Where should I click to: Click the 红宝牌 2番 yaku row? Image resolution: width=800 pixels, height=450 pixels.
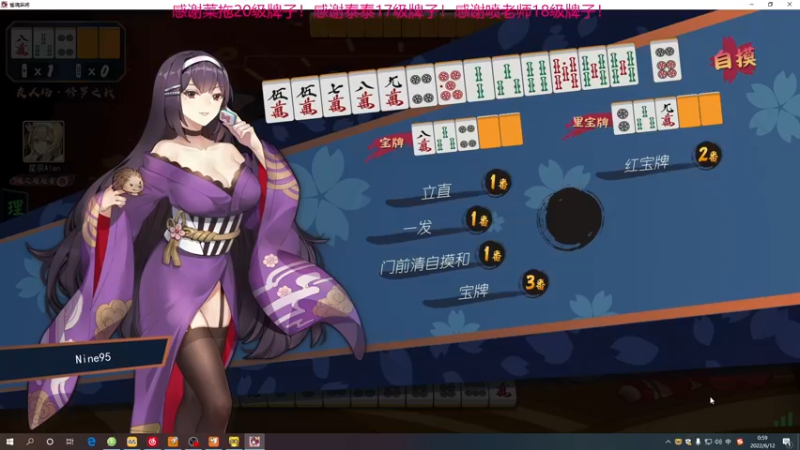659,159
